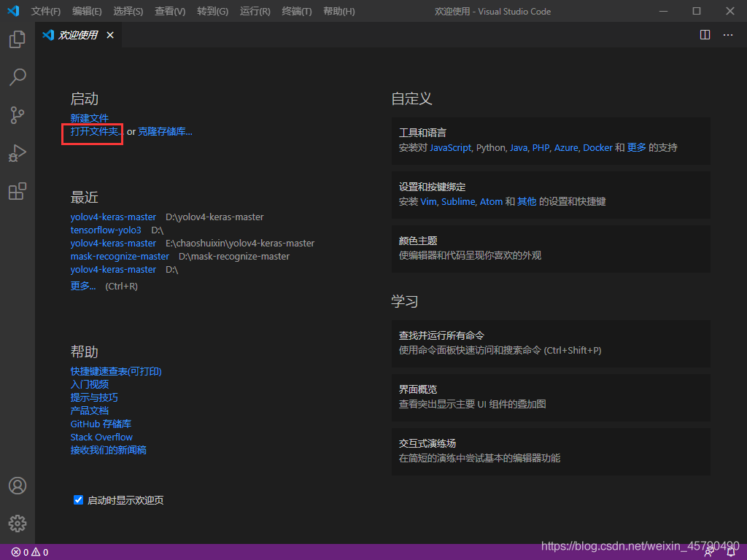Install Atom keybindings link
Screen dimensions: 747x560
[x=491, y=202]
